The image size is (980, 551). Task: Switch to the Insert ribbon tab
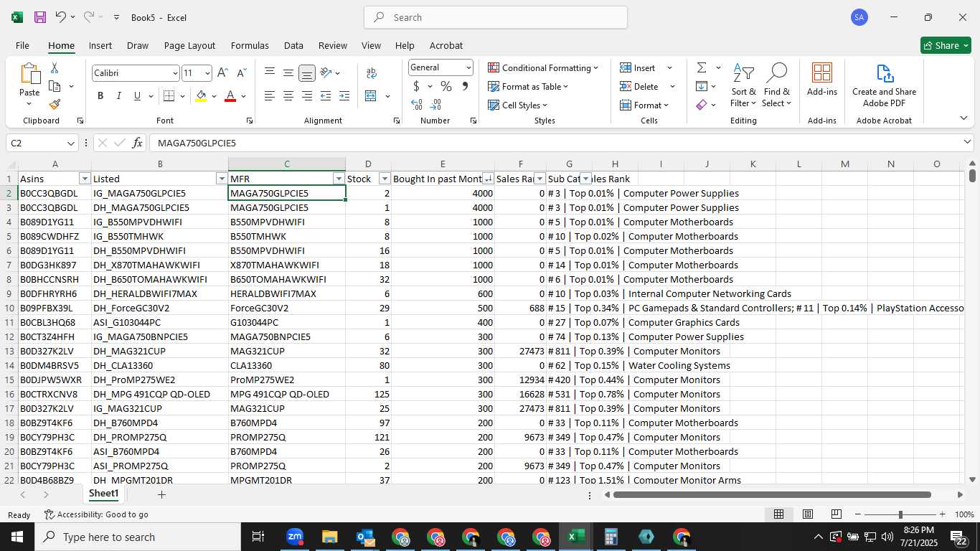pos(100,45)
